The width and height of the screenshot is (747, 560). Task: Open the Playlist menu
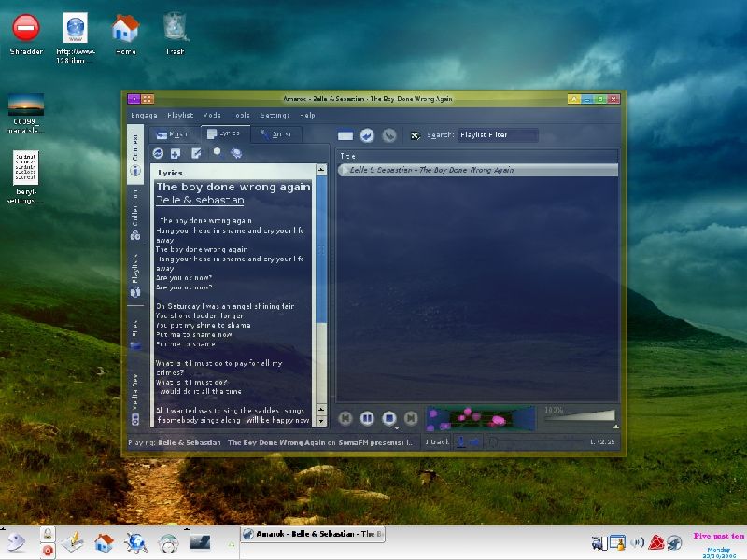coord(180,115)
